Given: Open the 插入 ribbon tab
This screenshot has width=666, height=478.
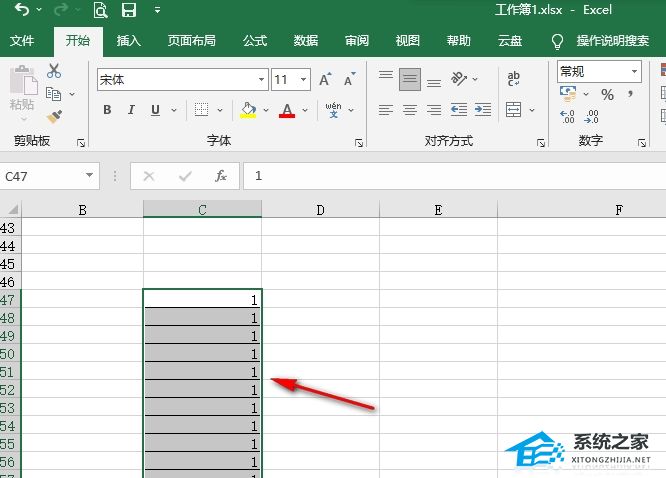Looking at the screenshot, I should [129, 41].
